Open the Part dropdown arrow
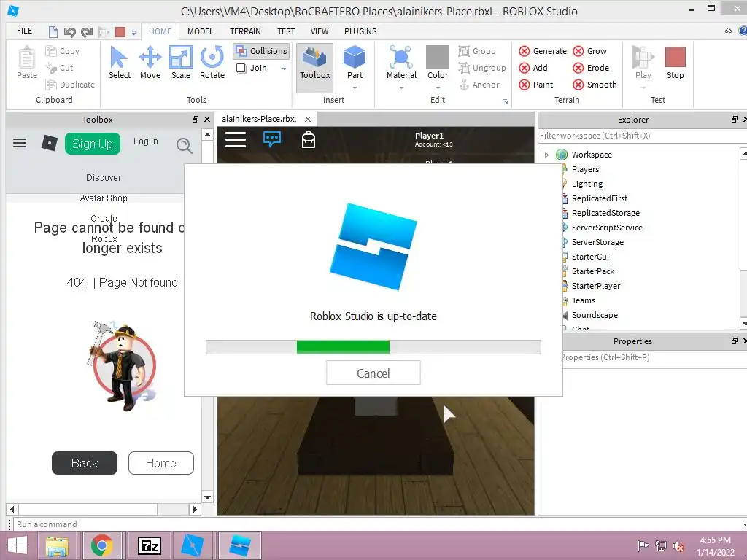 click(x=355, y=87)
